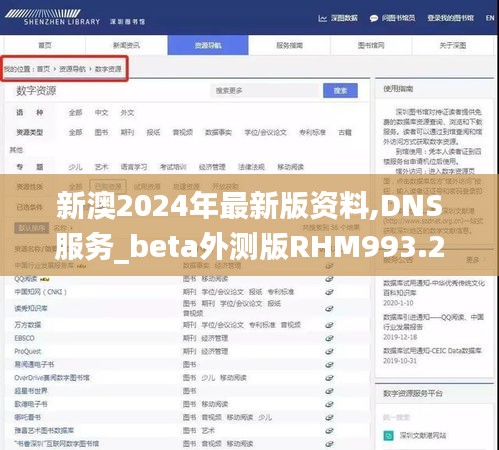This screenshot has height=450, width=499.
Task: Click the 艺术 tag in 雅昌艺术图书数据库 row
Action: (208, 431)
